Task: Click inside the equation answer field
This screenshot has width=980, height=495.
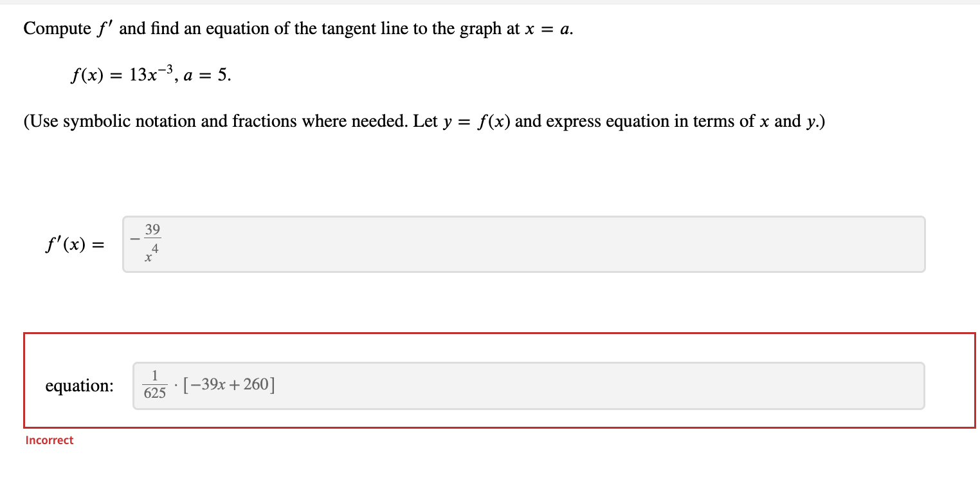Action: [514, 385]
